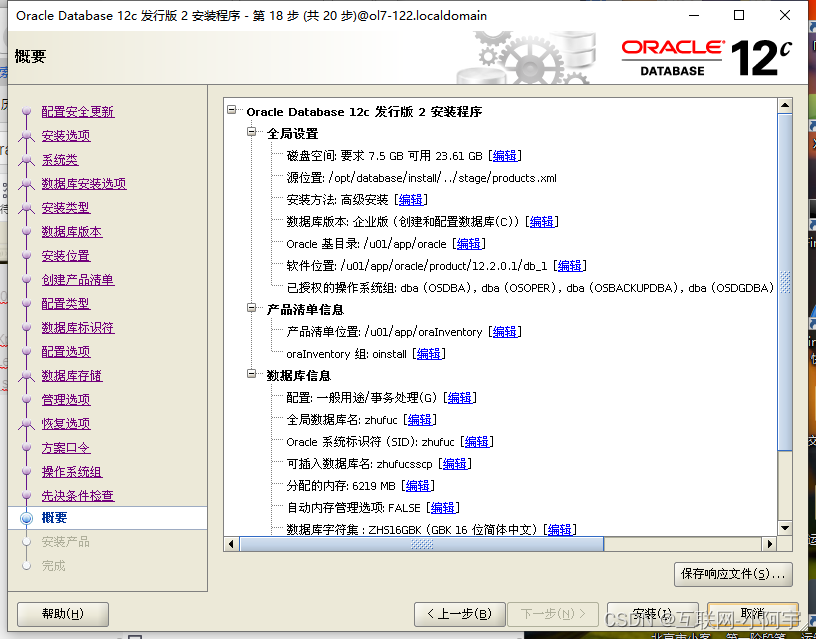Select the 源位置 products.xml row
Image resolution: width=816 pixels, height=639 pixels.
[422, 178]
